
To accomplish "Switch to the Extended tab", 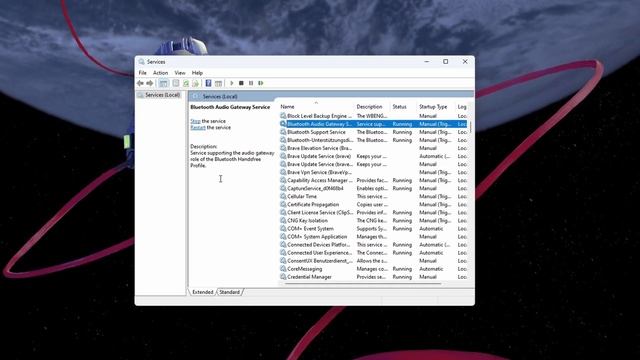I will (x=203, y=292).
